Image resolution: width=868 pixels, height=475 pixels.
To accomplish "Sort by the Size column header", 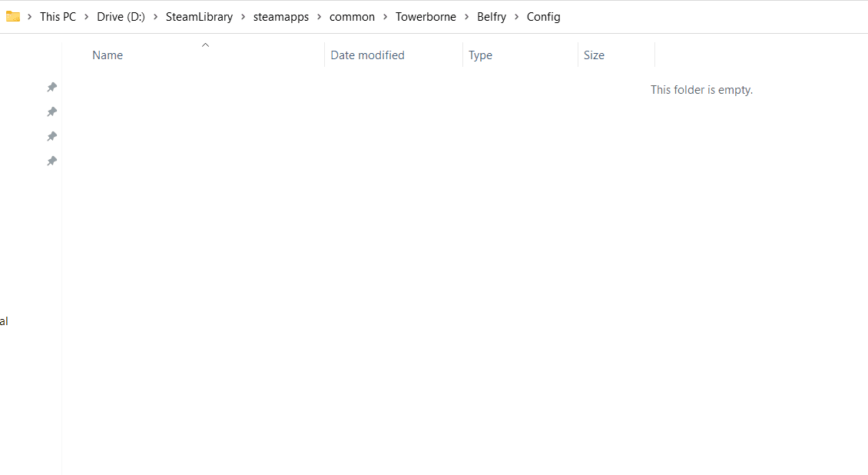I will point(594,55).
